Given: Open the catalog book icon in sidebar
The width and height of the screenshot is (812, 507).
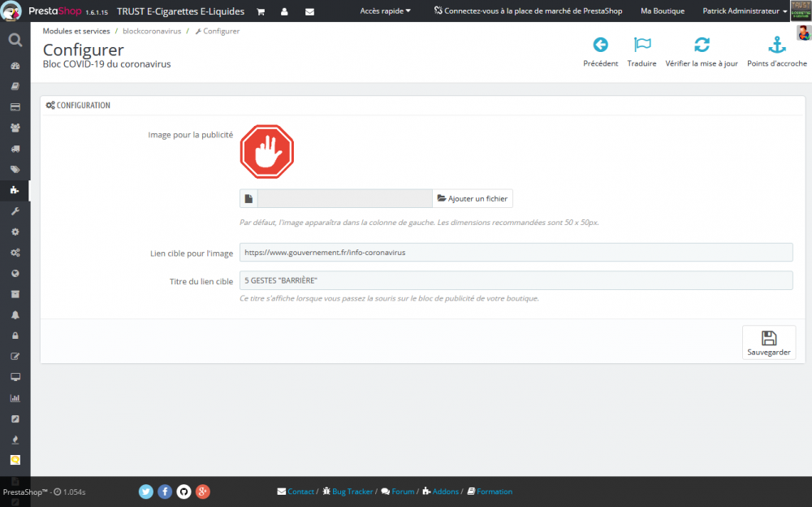Looking at the screenshot, I should pyautogui.click(x=15, y=86).
